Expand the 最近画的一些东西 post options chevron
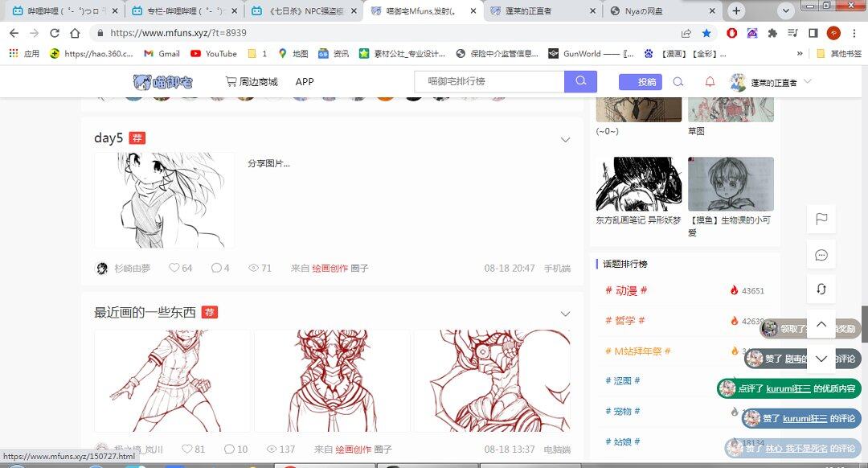This screenshot has width=868, height=468. [x=565, y=314]
